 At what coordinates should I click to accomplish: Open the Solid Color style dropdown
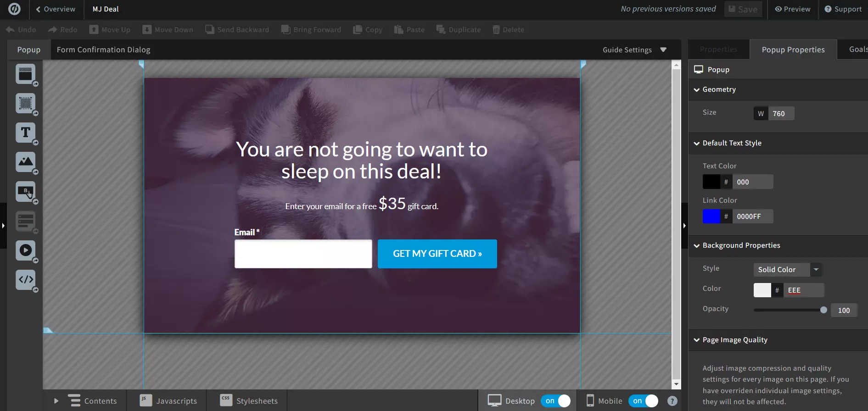[x=788, y=270]
